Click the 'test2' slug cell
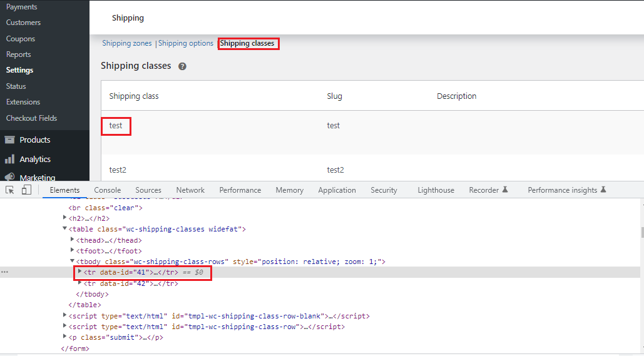 coord(335,170)
